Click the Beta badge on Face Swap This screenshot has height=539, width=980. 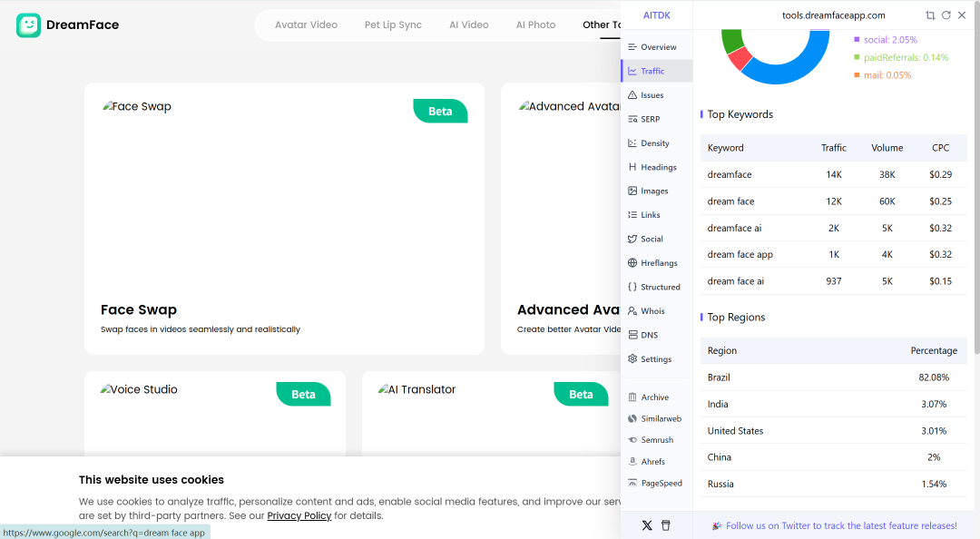(x=440, y=112)
